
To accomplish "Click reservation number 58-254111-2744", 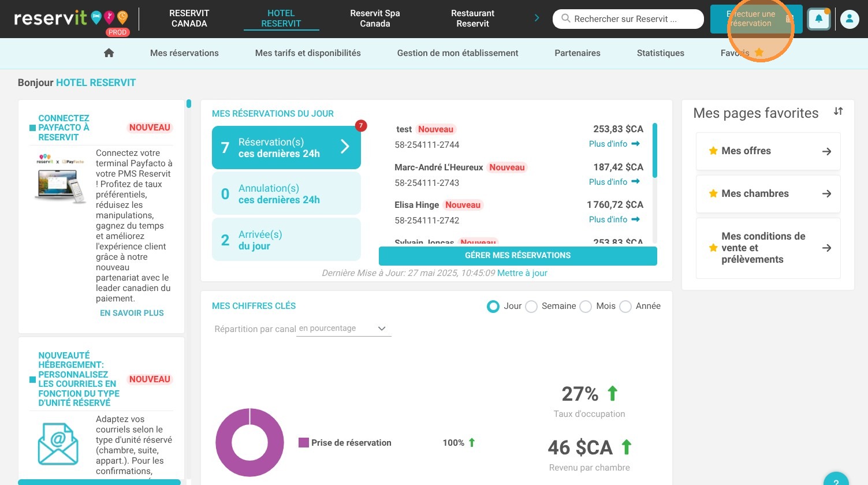I will [427, 145].
